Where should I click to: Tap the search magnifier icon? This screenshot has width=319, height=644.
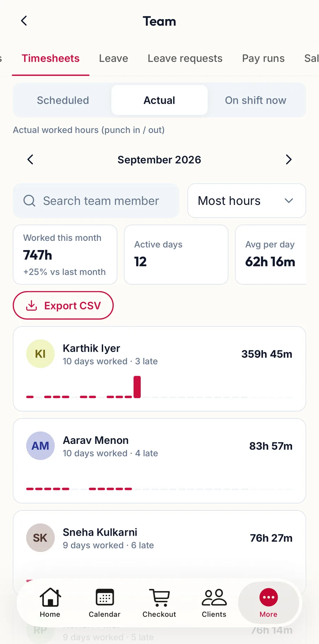coord(29,201)
